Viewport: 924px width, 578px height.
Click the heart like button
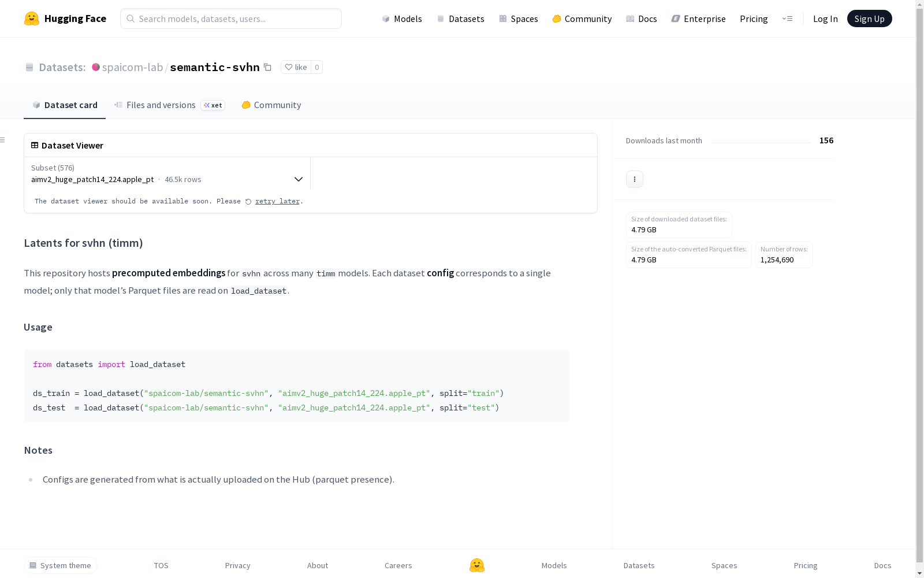point(296,67)
